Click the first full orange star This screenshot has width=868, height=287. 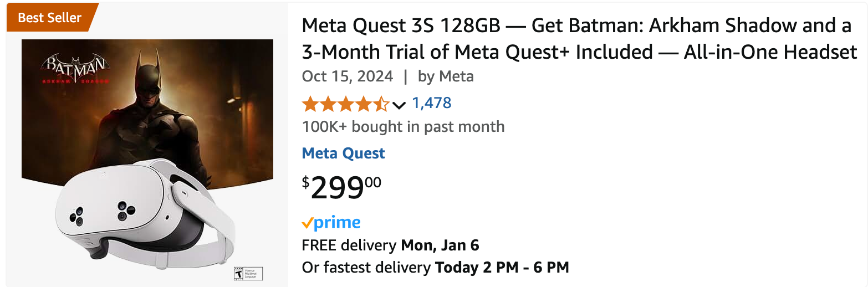(x=310, y=104)
